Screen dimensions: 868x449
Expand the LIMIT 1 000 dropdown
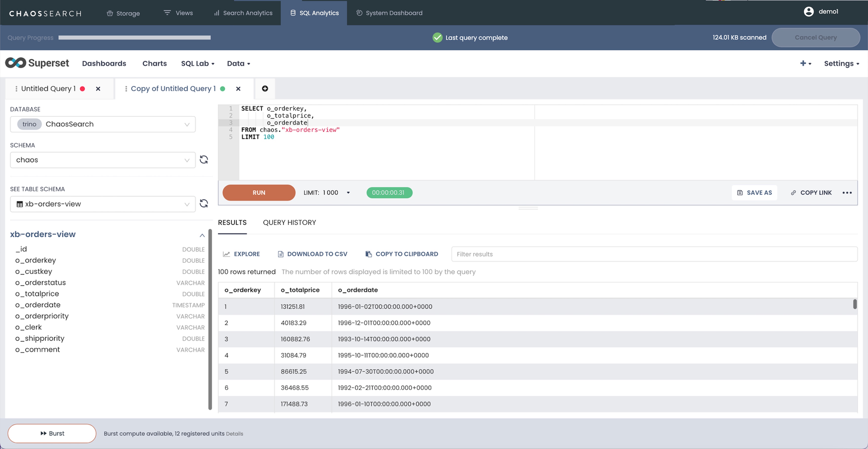click(348, 192)
